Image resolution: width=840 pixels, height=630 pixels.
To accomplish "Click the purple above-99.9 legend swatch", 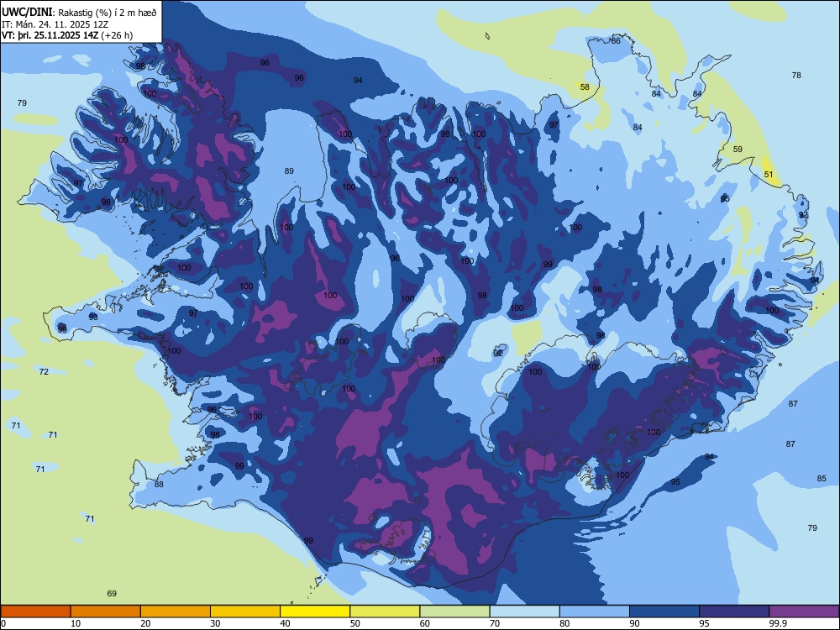I will coord(804,612).
